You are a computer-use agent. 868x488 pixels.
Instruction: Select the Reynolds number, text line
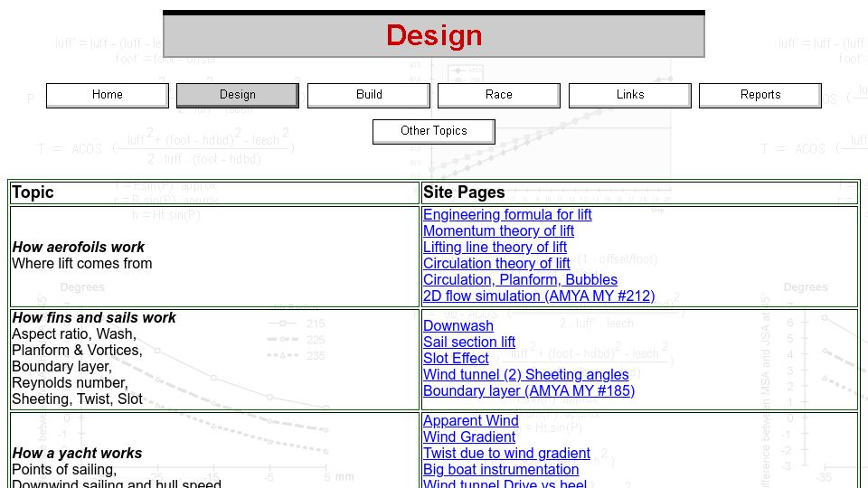point(70,383)
